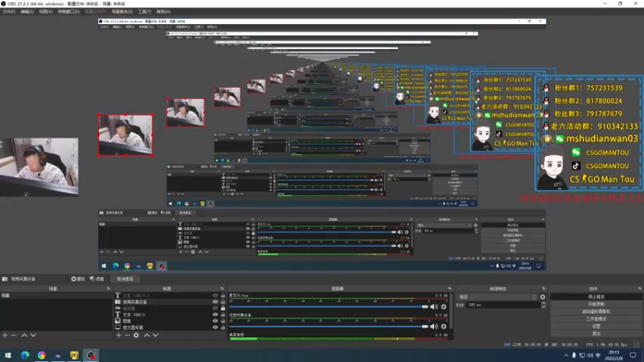644x362 pixels.
Task: Lock the 视频采集设备 source
Action: 223,302
